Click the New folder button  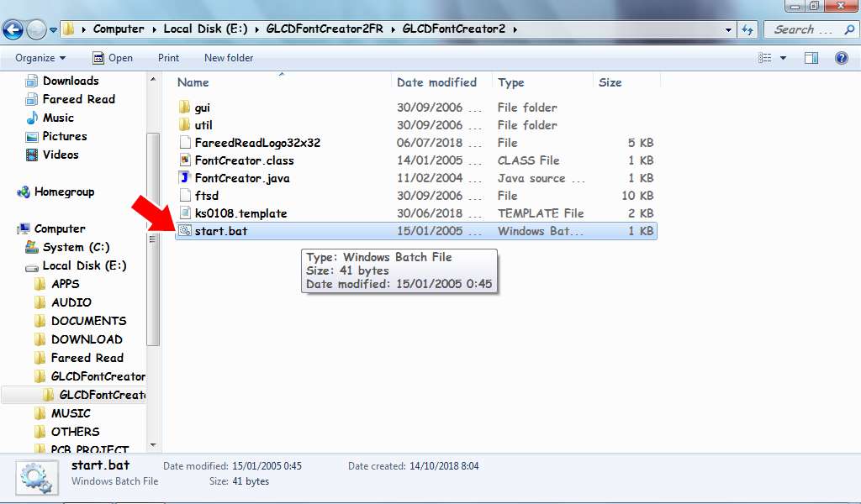pos(228,57)
